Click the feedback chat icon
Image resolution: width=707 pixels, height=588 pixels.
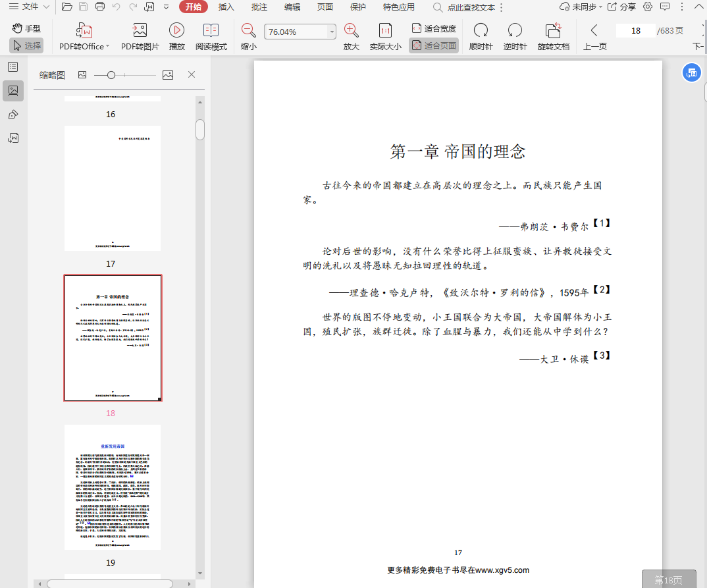coord(665,7)
